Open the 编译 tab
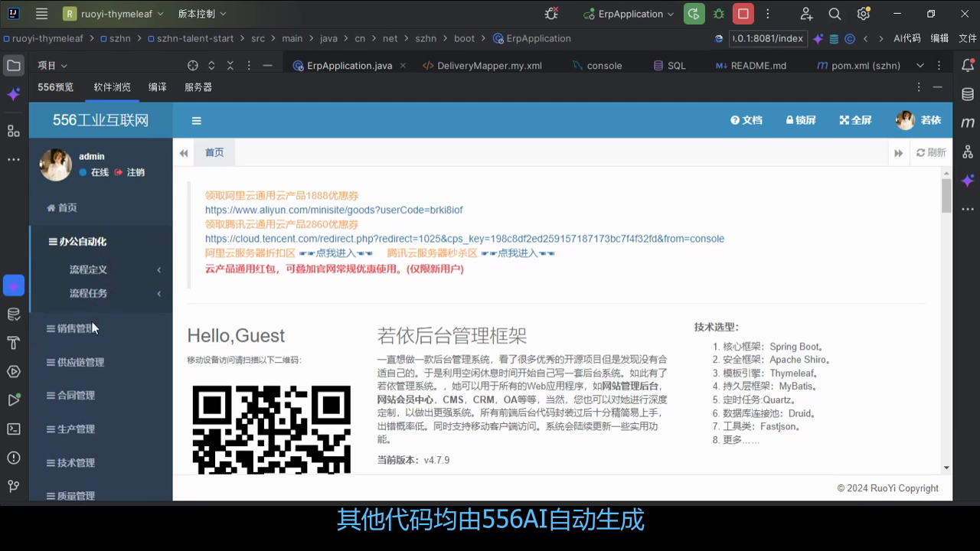The height and width of the screenshot is (551, 980). pos(158,87)
